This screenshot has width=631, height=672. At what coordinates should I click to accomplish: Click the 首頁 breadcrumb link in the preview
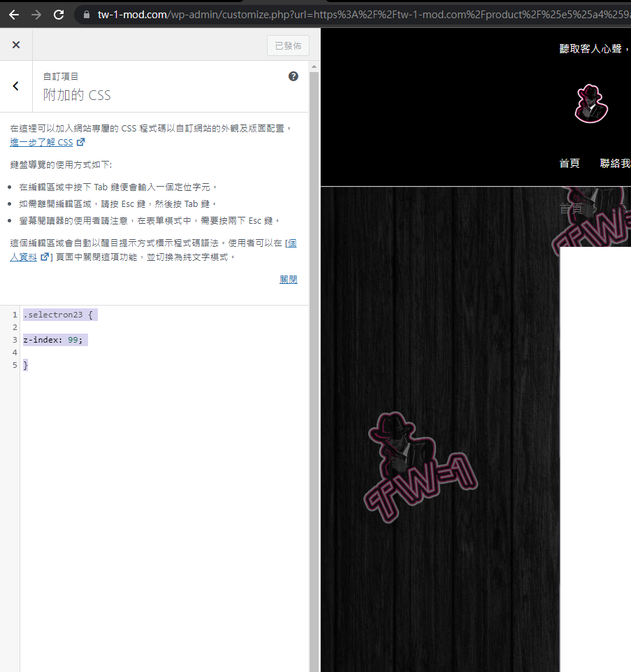570,208
